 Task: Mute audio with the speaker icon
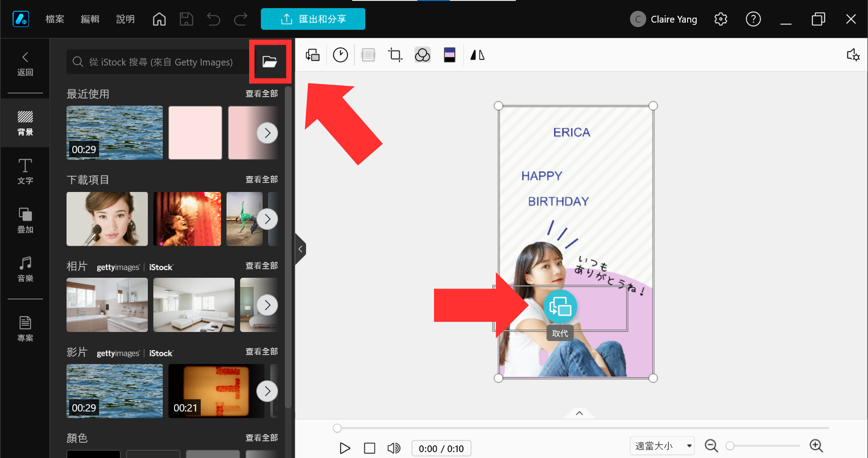[x=394, y=448]
